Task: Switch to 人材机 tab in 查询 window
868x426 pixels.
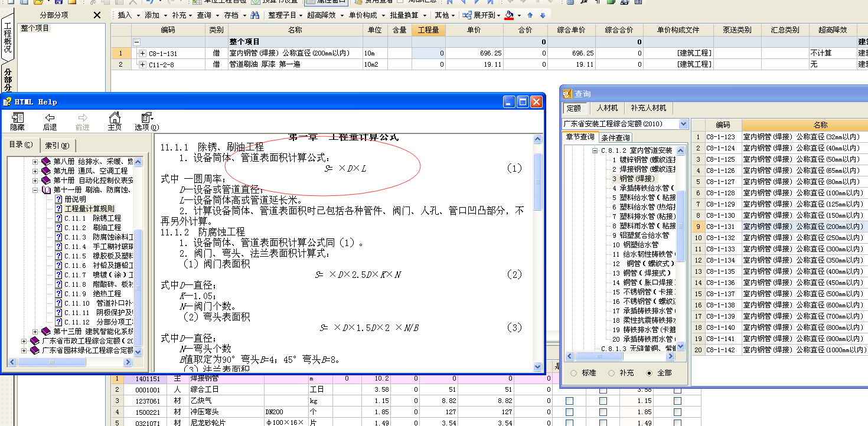Action: pyautogui.click(x=607, y=109)
